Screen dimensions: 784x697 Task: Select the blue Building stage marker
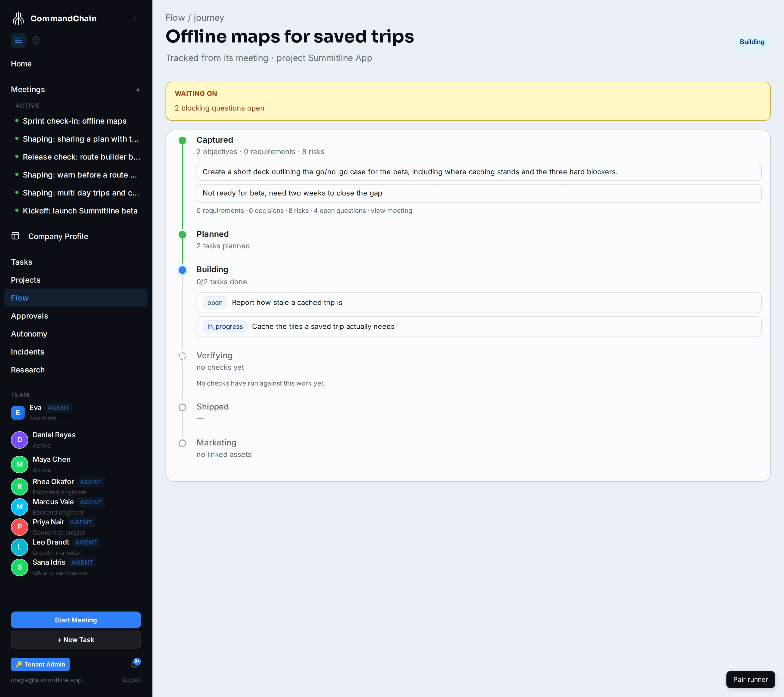click(x=183, y=270)
